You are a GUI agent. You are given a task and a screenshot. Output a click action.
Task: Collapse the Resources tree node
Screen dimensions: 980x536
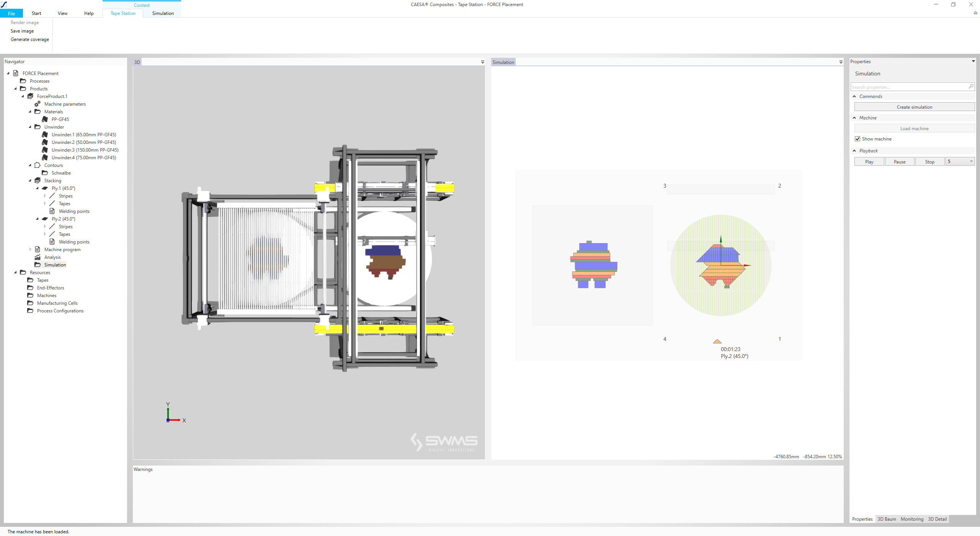[x=15, y=272]
